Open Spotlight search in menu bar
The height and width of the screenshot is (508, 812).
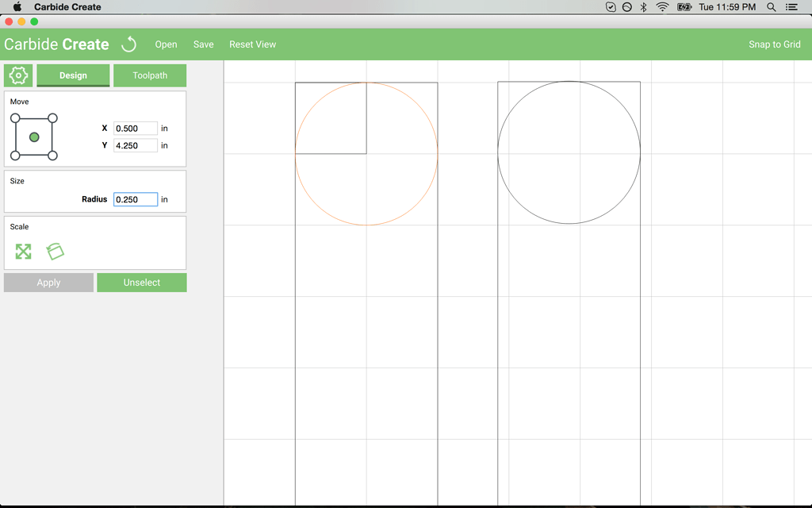771,6
